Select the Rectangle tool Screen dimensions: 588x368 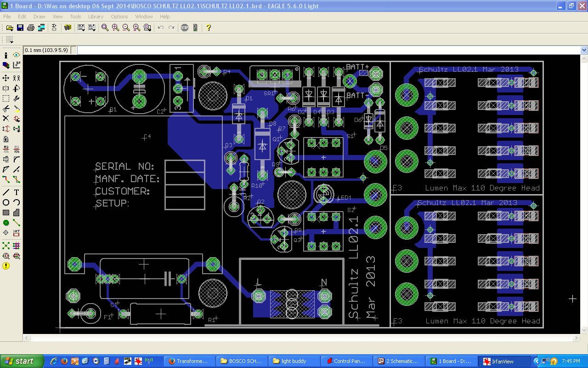click(6, 213)
